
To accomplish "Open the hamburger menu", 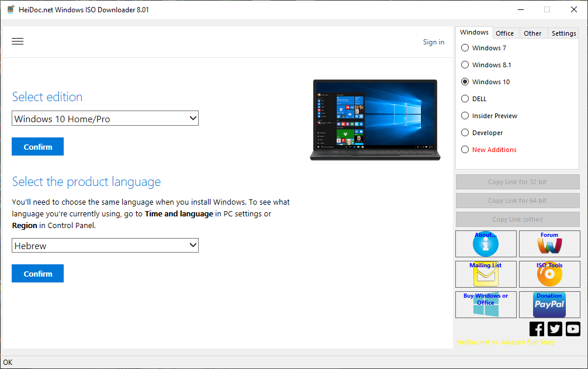I will 18,42.
